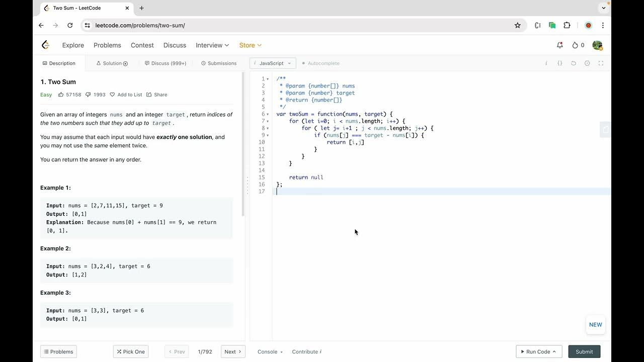Go to the Next problem
Image resolution: width=644 pixels, height=362 pixels.
click(233, 352)
